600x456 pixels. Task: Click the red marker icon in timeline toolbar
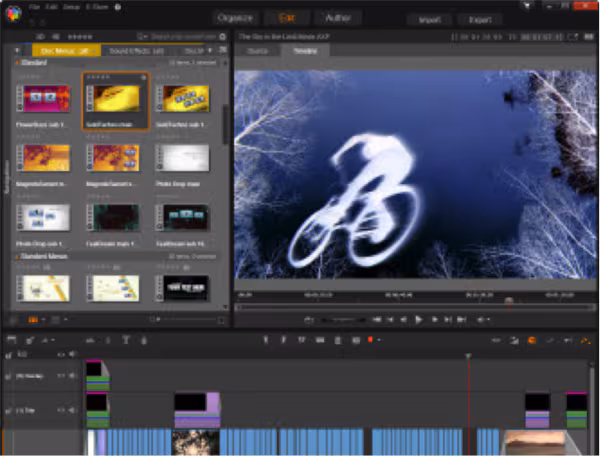(x=370, y=339)
